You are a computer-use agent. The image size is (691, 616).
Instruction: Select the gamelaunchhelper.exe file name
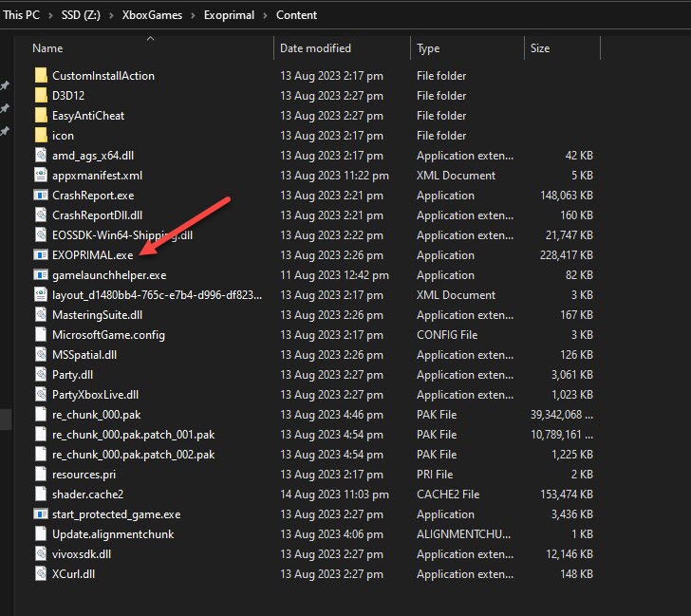pos(109,275)
